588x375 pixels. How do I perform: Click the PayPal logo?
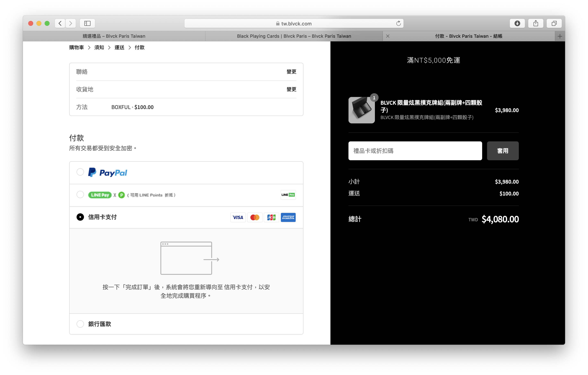[x=107, y=173]
